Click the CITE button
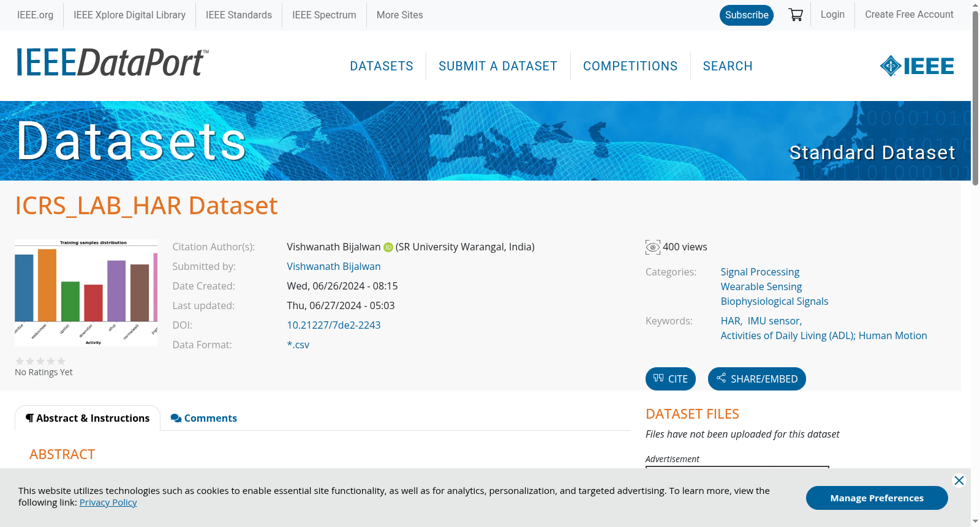980x527 pixels. [671, 379]
